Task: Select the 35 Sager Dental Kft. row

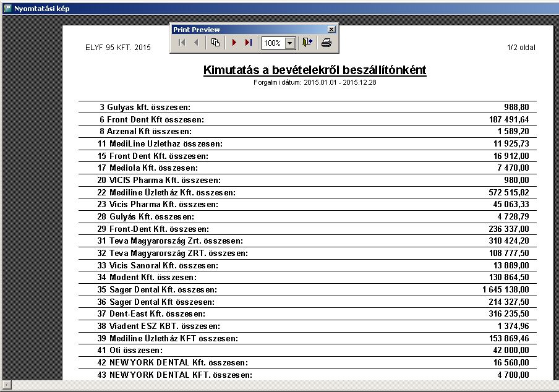Action: pyautogui.click(x=307, y=289)
